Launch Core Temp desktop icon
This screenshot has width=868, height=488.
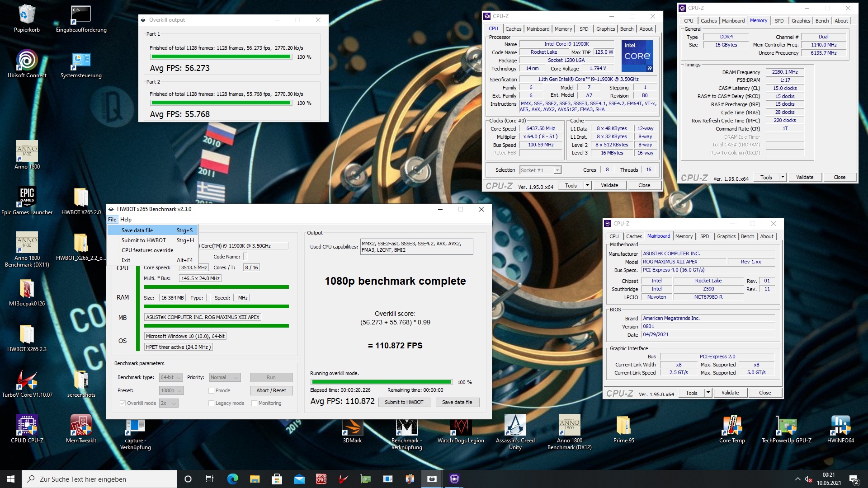(x=732, y=429)
